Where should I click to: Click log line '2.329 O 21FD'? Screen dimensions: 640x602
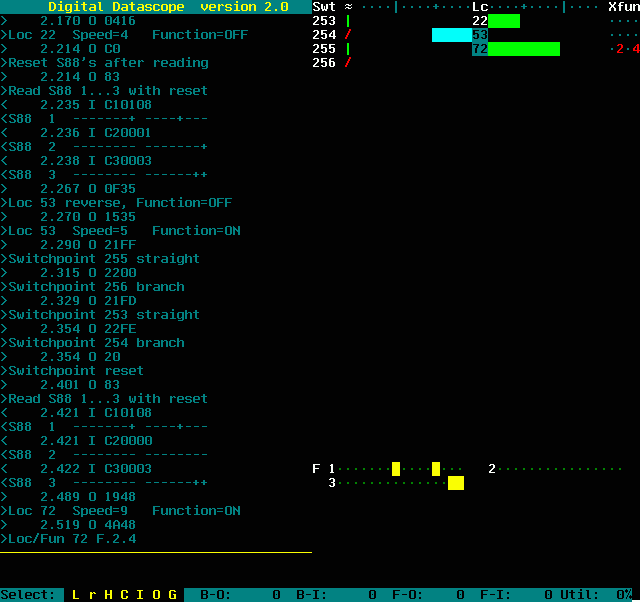pyautogui.click(x=68, y=301)
